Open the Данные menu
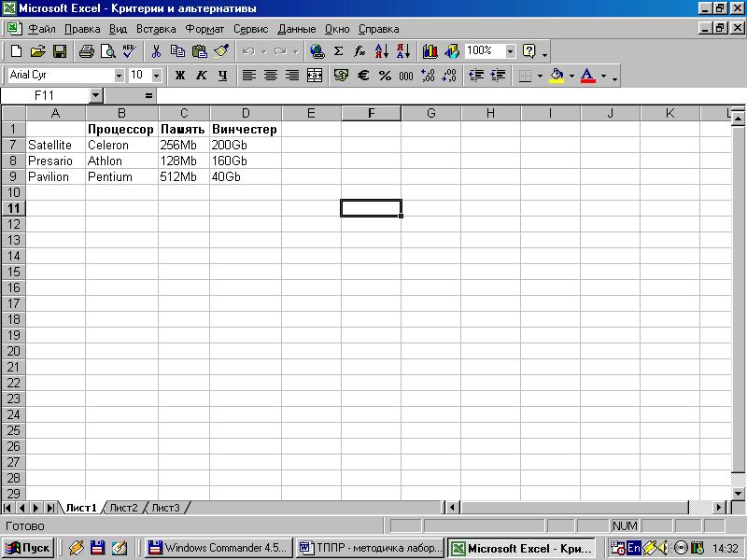The height and width of the screenshot is (560, 747). pos(296,29)
